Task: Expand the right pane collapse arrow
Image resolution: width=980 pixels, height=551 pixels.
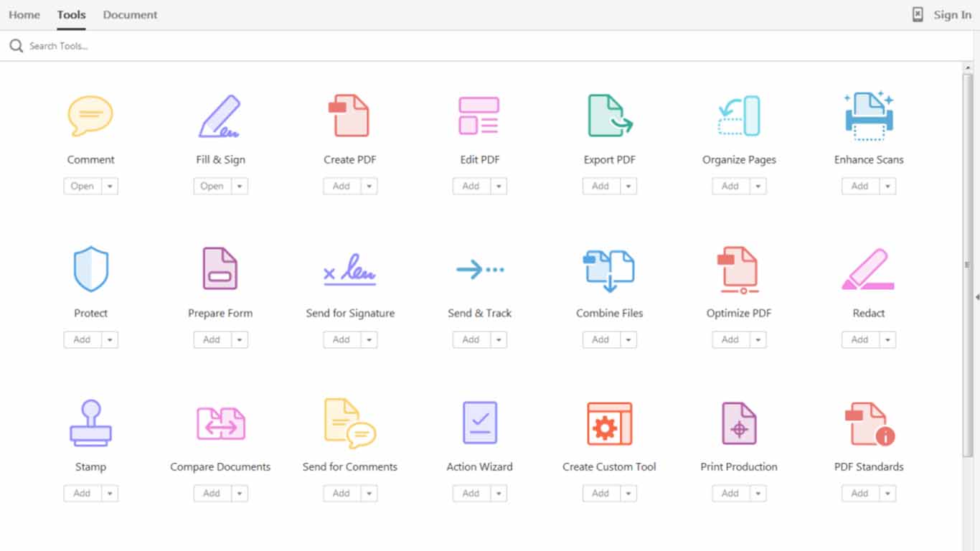Action: (977, 297)
